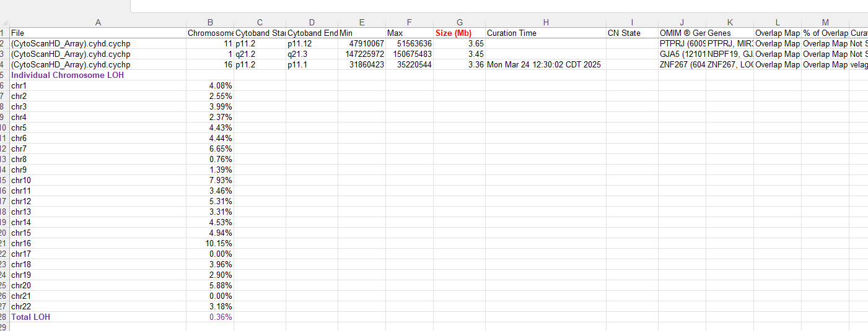Select the 'chr22' row label
The image size is (868, 331).
click(x=98, y=306)
